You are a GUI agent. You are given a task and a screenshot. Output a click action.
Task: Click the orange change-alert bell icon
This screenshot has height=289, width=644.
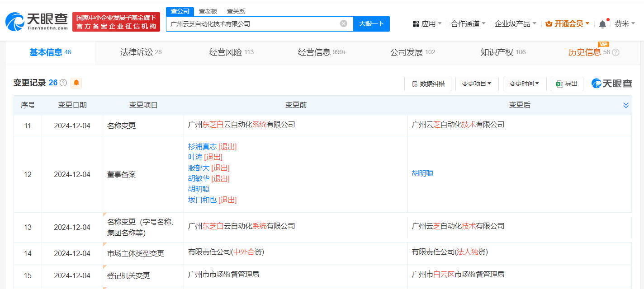point(76,83)
